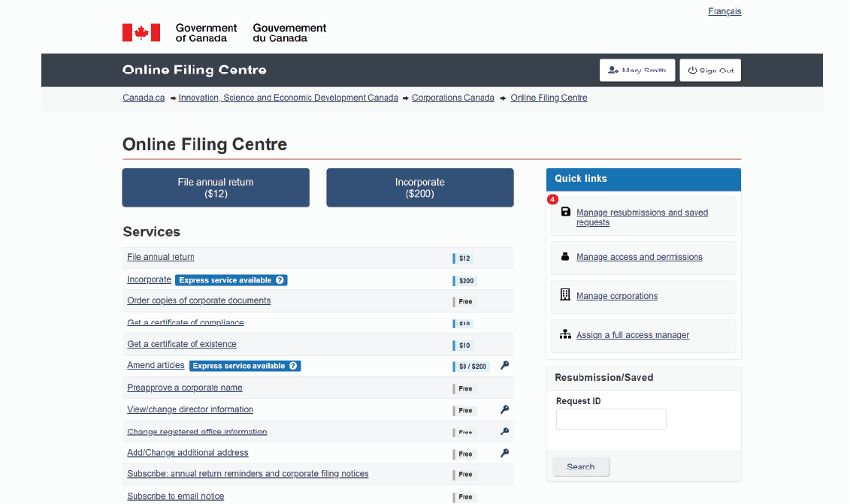Click the org-chart icon beside Assign a full access manager
This screenshot has width=850, height=504.
(x=565, y=334)
